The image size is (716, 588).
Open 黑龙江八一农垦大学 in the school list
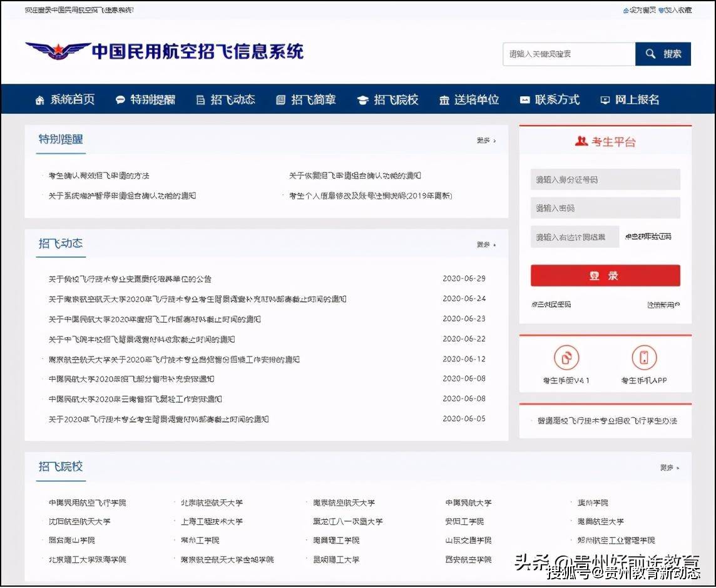pyautogui.click(x=348, y=521)
